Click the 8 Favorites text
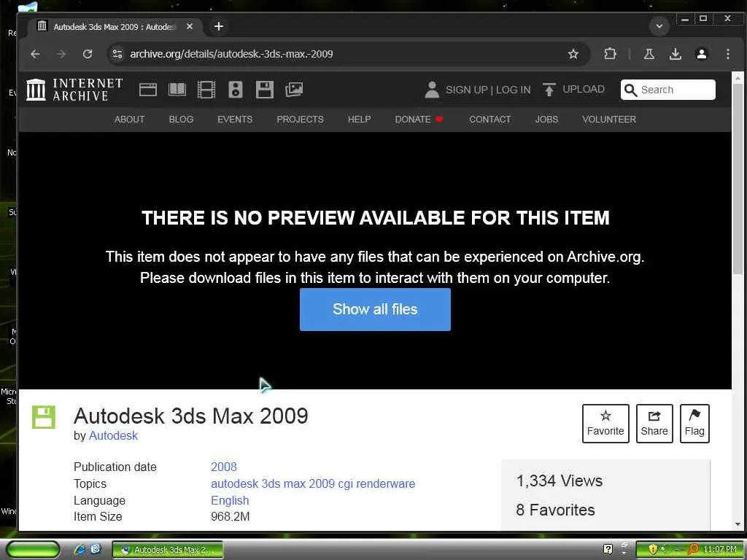 (x=555, y=510)
